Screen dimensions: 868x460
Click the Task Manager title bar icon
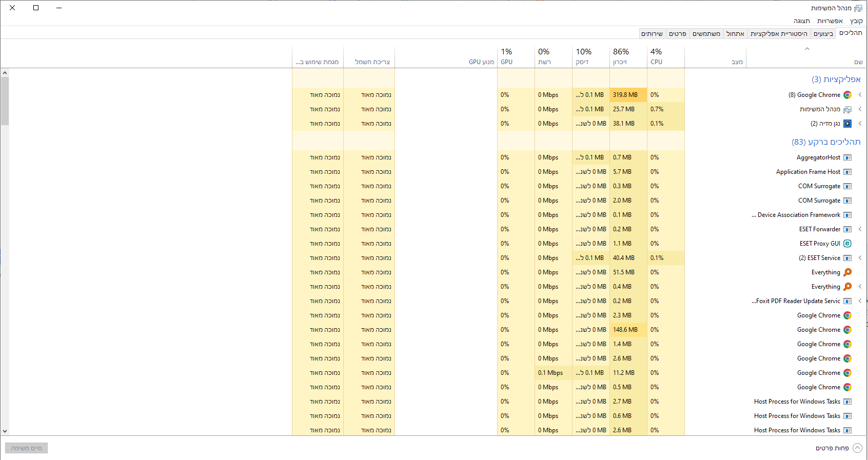(858, 8)
